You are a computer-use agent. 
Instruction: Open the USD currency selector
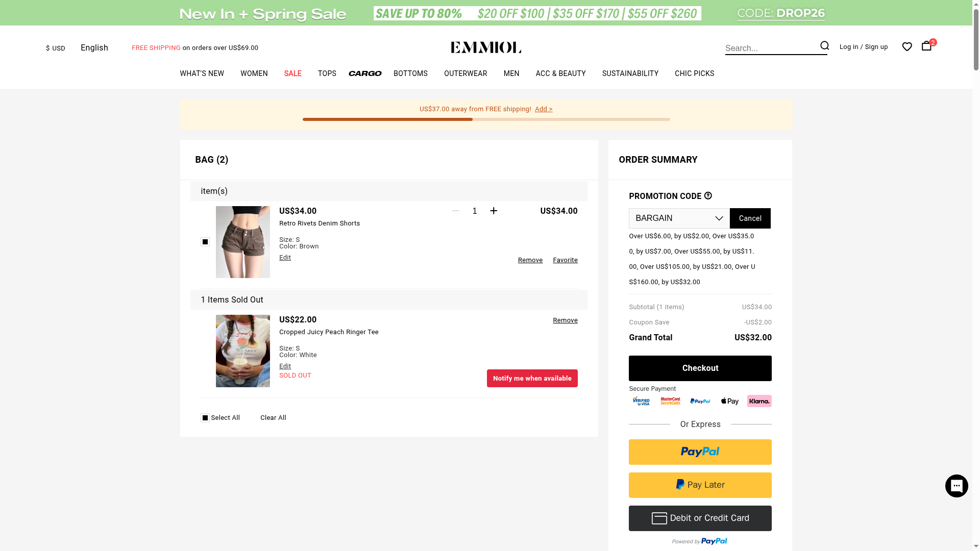(x=56, y=48)
